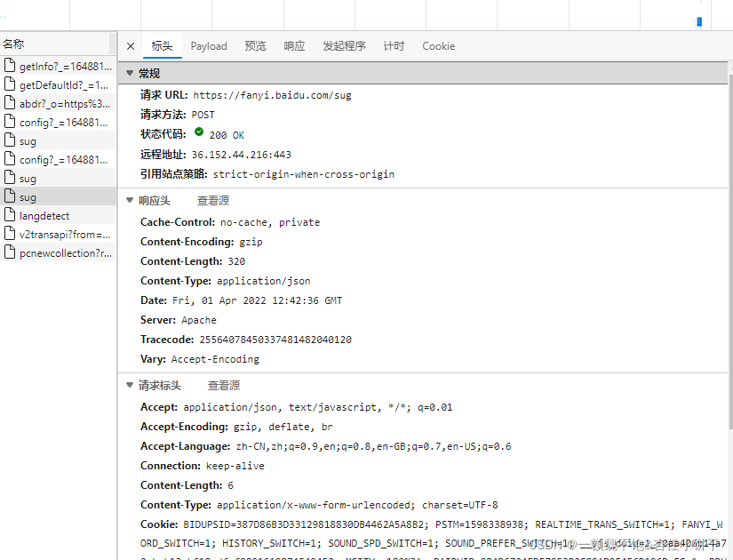
Task: Collapse the 常规 section triangle
Action: (130, 73)
